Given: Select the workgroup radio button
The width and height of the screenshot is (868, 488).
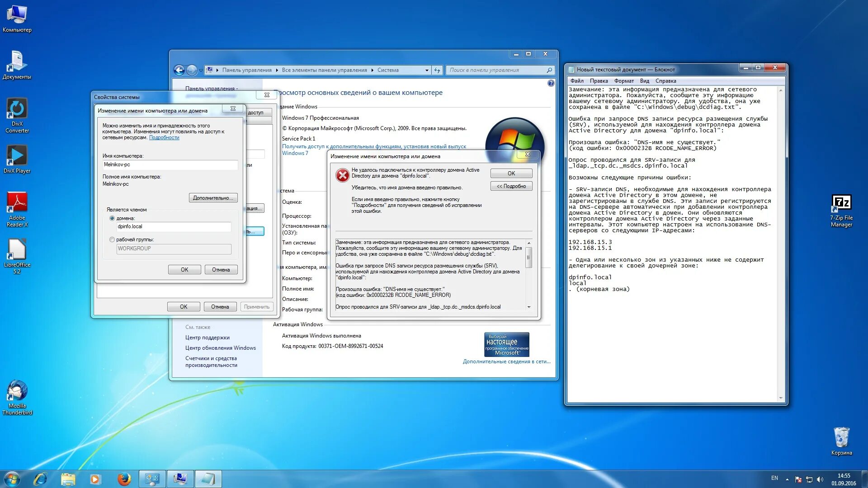Looking at the screenshot, I should pos(112,239).
